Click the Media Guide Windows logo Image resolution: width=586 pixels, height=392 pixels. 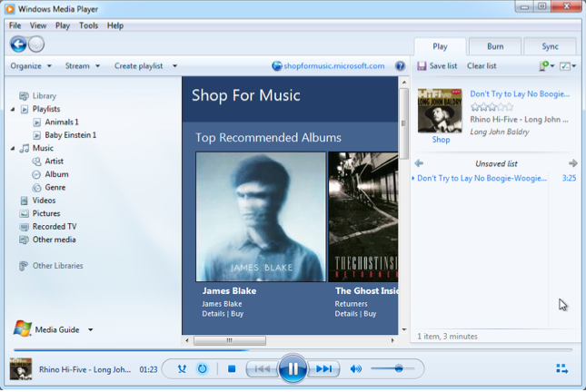tap(23, 328)
